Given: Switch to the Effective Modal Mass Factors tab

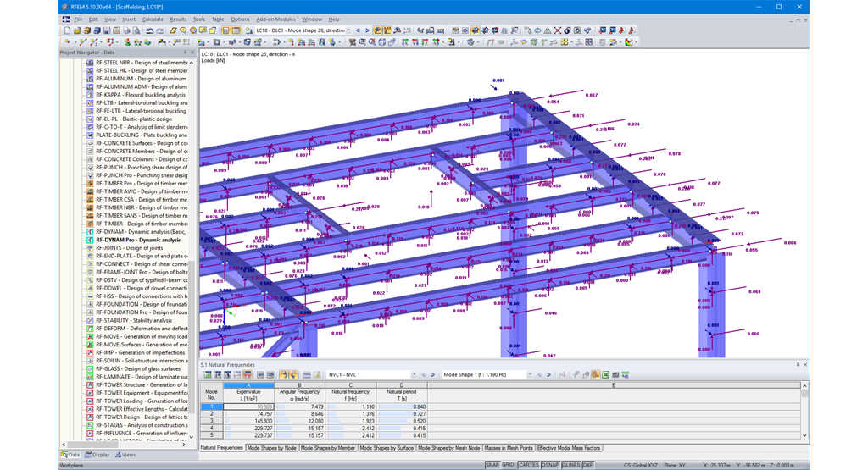Looking at the screenshot, I should (x=569, y=448).
